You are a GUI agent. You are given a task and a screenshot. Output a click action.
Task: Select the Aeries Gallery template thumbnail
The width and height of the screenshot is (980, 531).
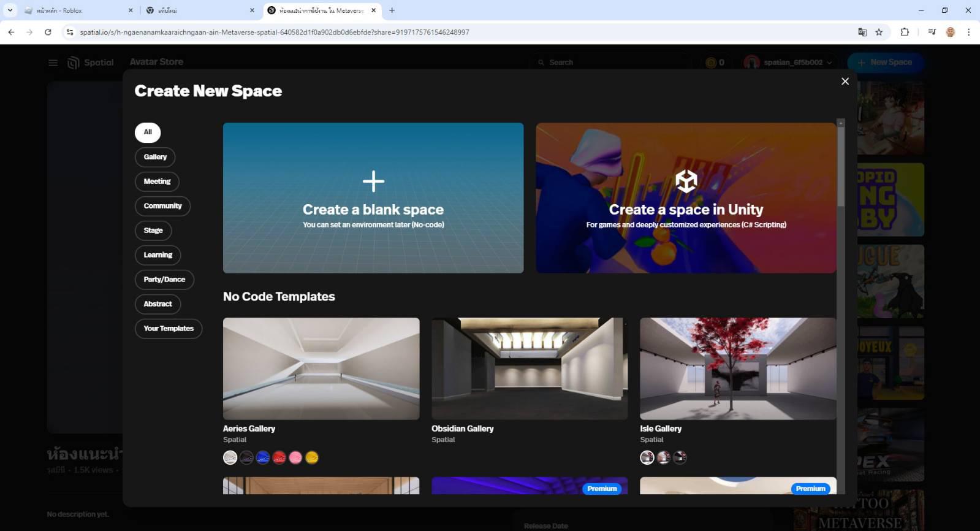(x=321, y=369)
